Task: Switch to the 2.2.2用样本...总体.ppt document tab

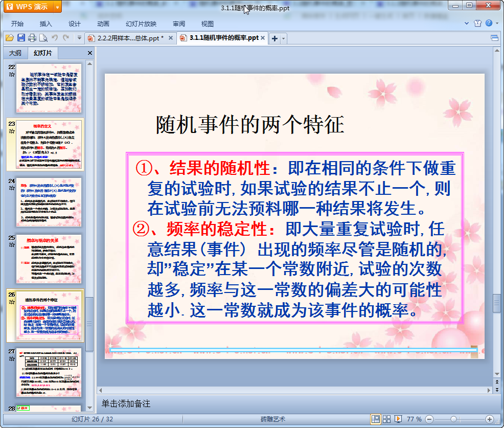Action: point(130,38)
